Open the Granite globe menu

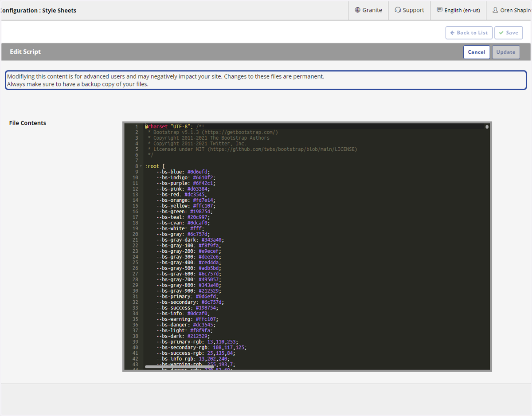(x=368, y=10)
